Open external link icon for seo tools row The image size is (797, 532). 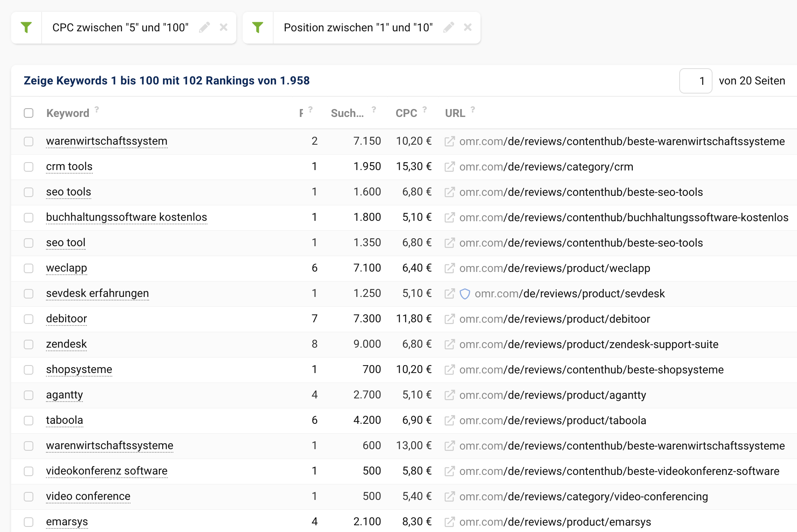click(x=449, y=192)
